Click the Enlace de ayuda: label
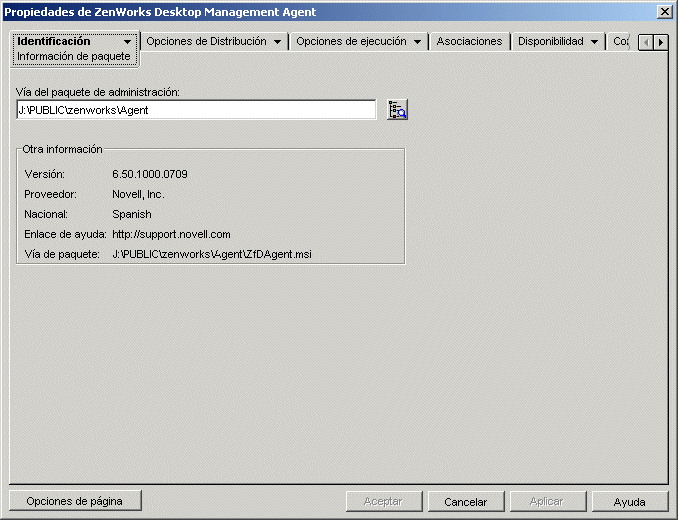The image size is (678, 520). (x=65, y=234)
